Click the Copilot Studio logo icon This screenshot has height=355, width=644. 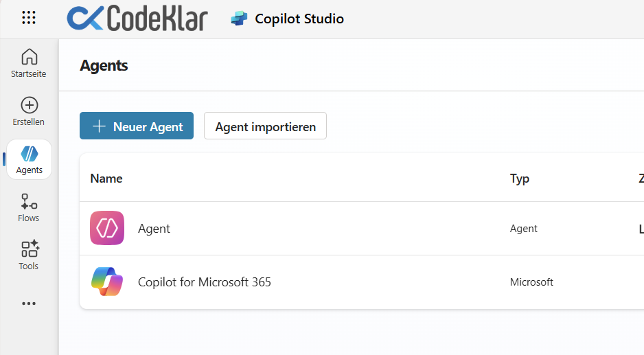click(x=239, y=19)
